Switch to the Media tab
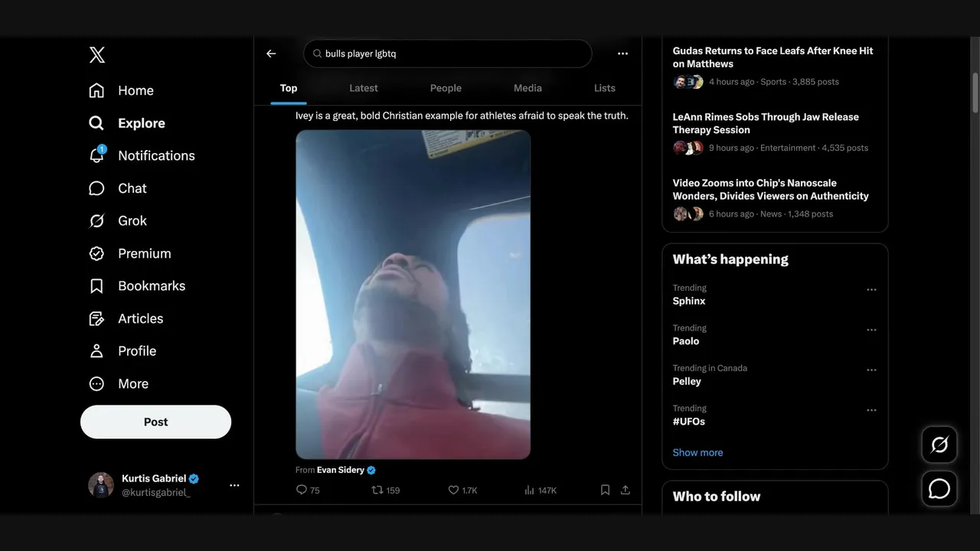 [528, 88]
